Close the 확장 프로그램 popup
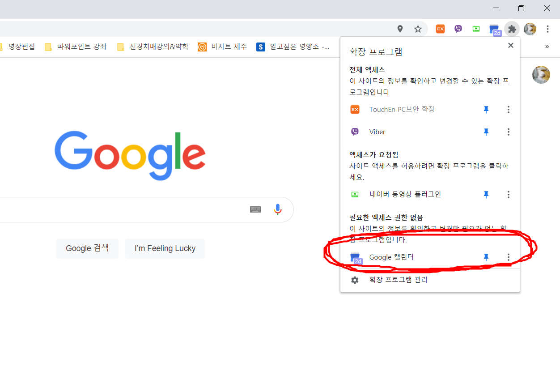 point(511,45)
